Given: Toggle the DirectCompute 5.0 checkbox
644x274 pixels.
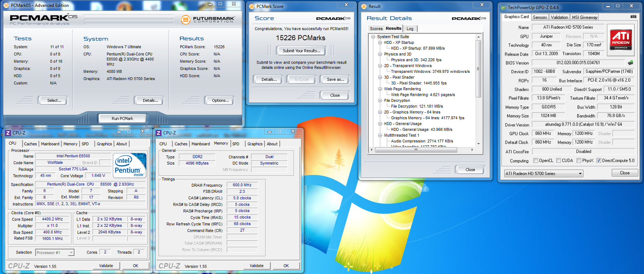Looking at the screenshot, I should pyautogui.click(x=599, y=161).
